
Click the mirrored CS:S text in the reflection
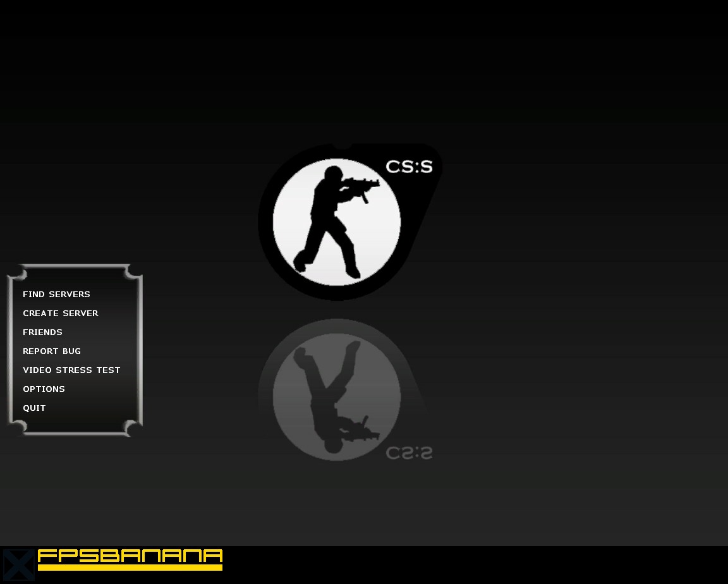(408, 453)
